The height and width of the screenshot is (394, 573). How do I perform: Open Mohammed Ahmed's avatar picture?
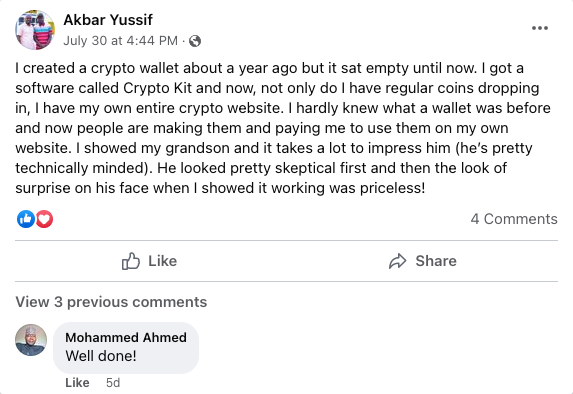pyautogui.click(x=31, y=340)
